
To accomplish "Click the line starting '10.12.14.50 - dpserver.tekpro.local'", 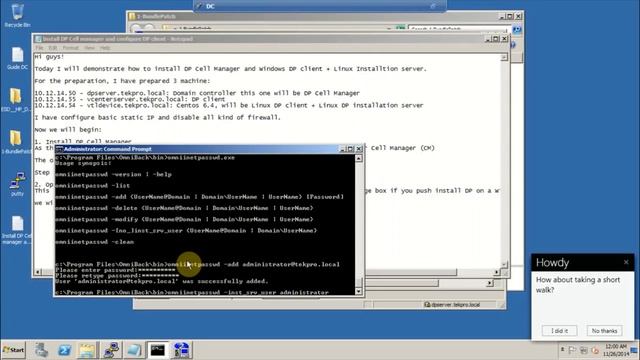I will coord(197,93).
